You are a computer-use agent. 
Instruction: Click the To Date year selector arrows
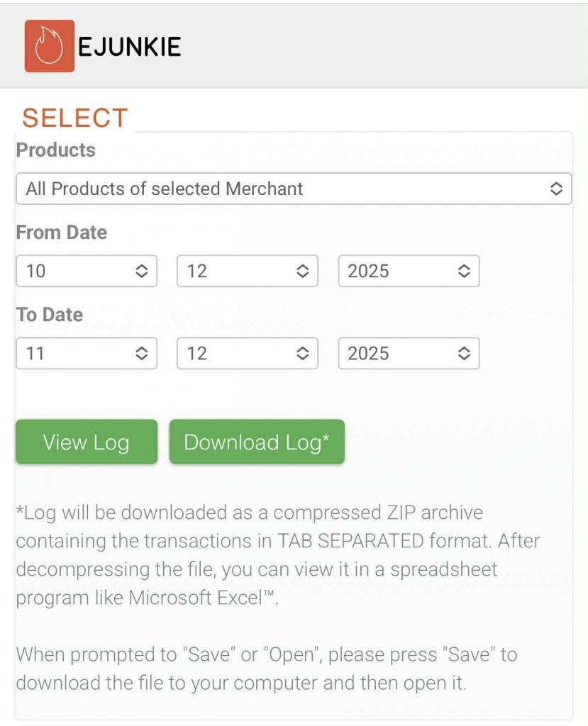[x=463, y=353]
